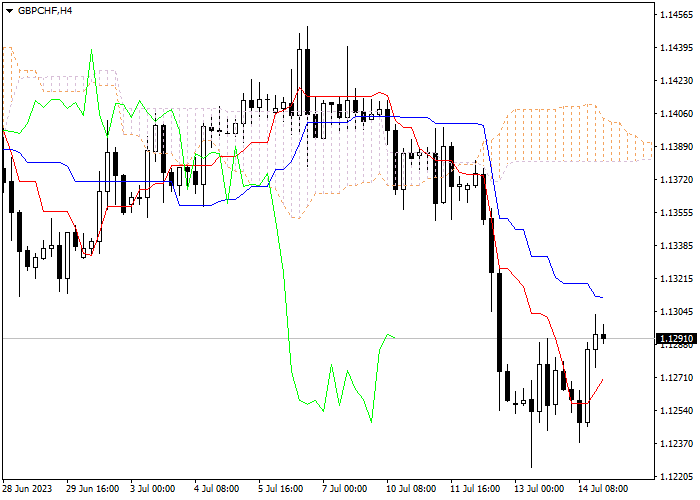The height and width of the screenshot is (500, 700).
Task: Click price scale value 1.14060
Action: pos(676,114)
